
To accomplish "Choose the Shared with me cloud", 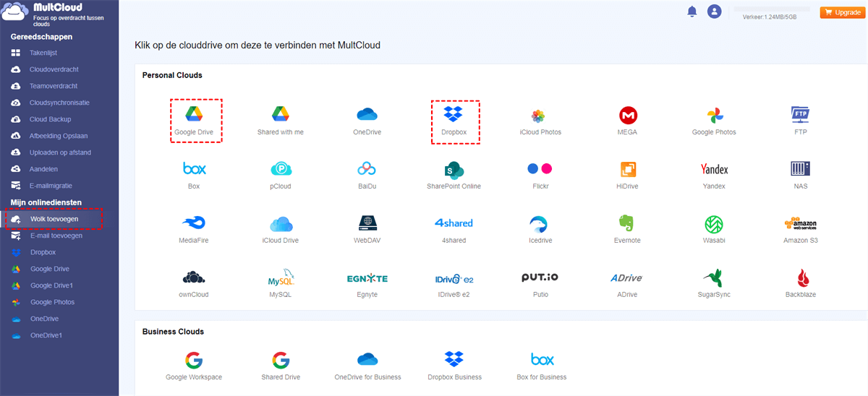I will pyautogui.click(x=281, y=121).
